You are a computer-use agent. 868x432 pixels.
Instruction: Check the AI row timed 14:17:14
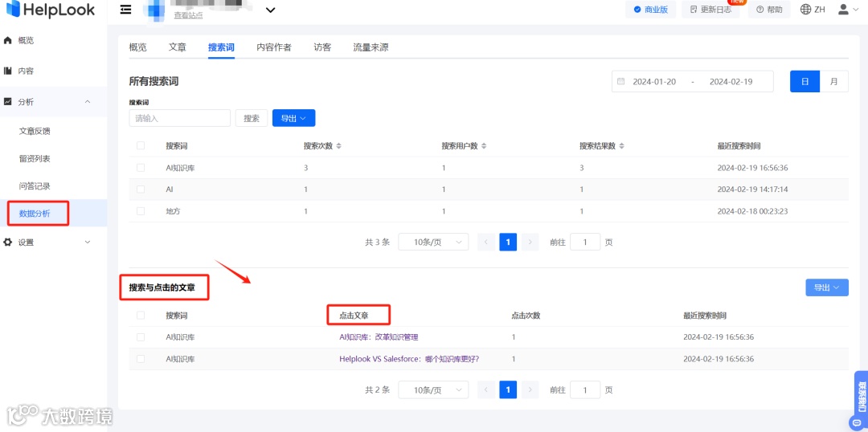pyautogui.click(x=141, y=190)
